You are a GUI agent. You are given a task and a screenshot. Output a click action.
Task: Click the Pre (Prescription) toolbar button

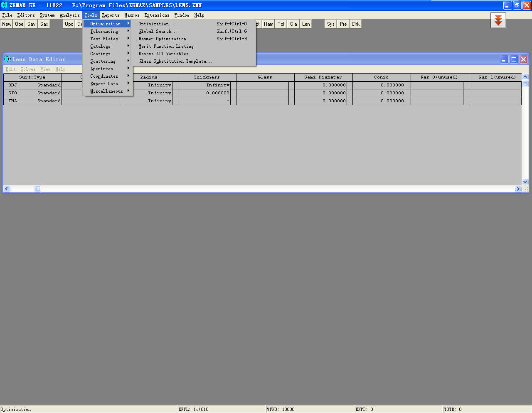pyautogui.click(x=343, y=24)
